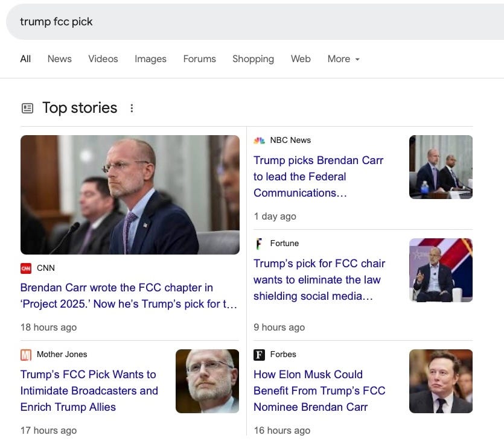Screen dimensions: 504x447
Task: Select the All tab
Action: [x=25, y=59]
